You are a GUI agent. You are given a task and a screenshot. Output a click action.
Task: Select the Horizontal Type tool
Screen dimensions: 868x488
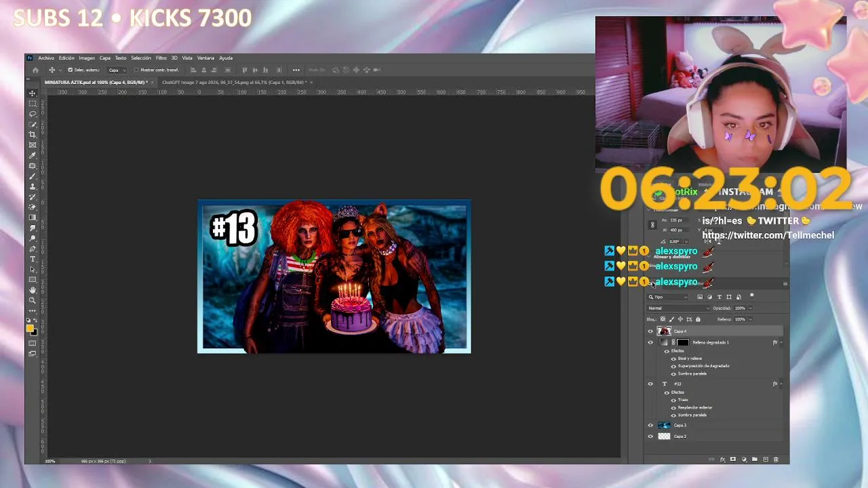[x=33, y=259]
